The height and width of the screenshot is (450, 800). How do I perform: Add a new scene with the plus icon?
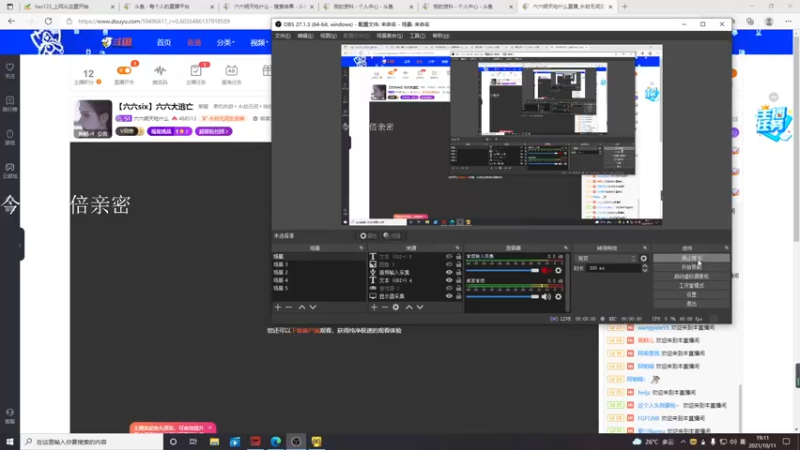click(278, 307)
